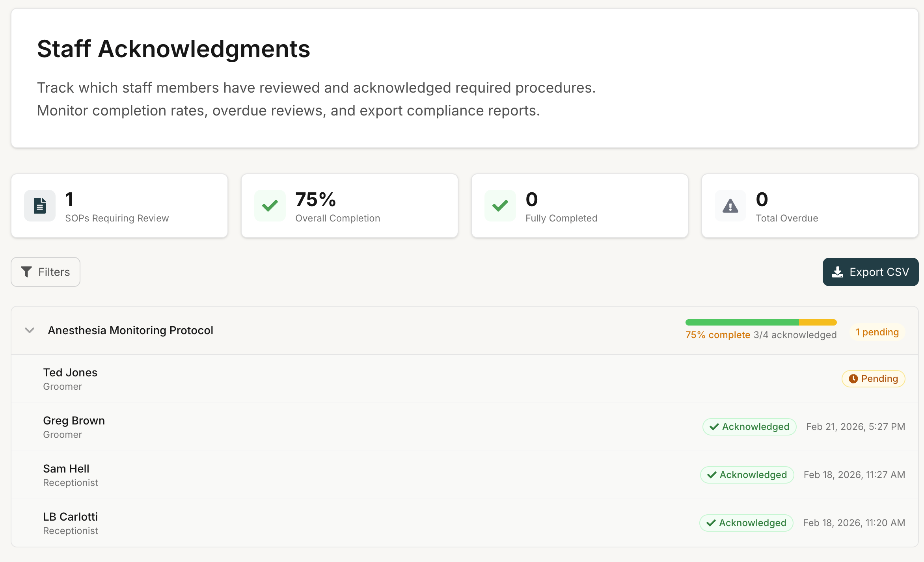Click LB Carlotti's acknowledgment timestamp
This screenshot has width=924, height=562.
click(x=854, y=523)
